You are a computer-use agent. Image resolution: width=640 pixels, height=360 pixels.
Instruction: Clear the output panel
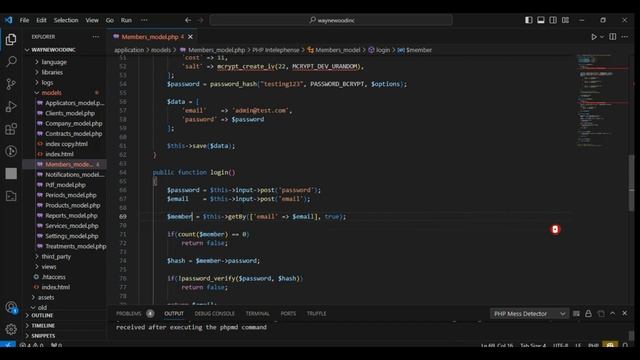click(576, 313)
